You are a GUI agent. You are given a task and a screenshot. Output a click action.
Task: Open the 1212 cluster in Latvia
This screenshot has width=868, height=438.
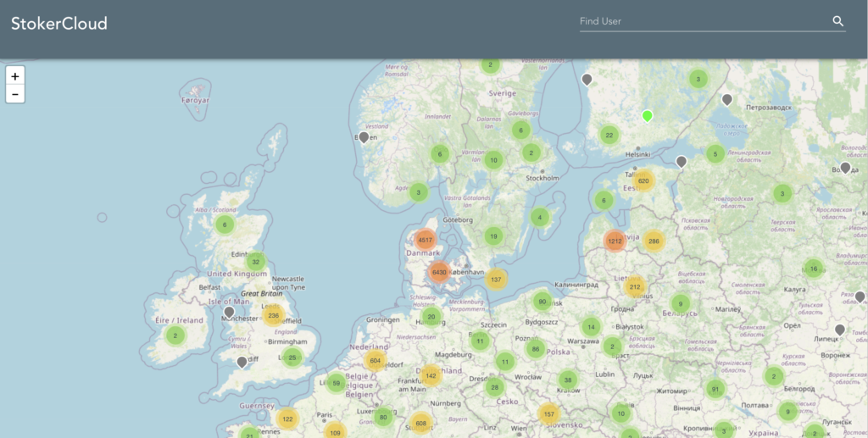coord(615,241)
